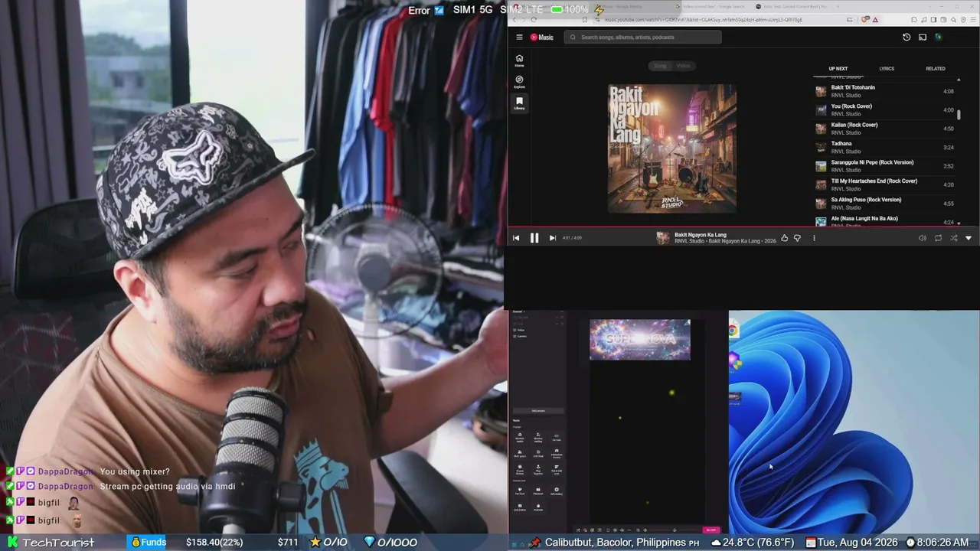980x551 pixels.
Task: Open the YouTube Music guide hamburger menu
Action: click(x=519, y=37)
